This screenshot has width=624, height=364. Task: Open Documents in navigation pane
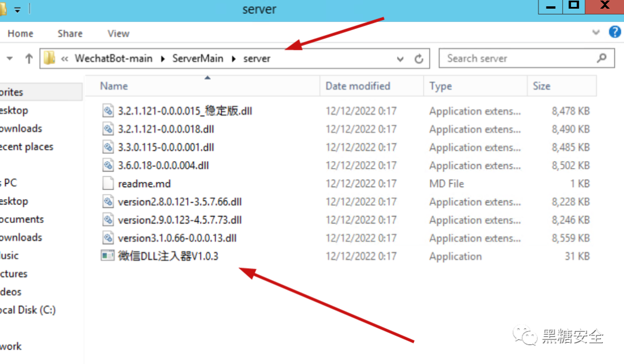pyautogui.click(x=22, y=219)
